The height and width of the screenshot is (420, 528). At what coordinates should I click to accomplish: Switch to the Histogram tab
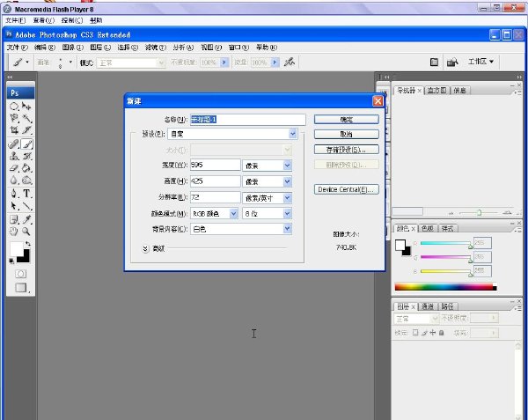click(436, 91)
